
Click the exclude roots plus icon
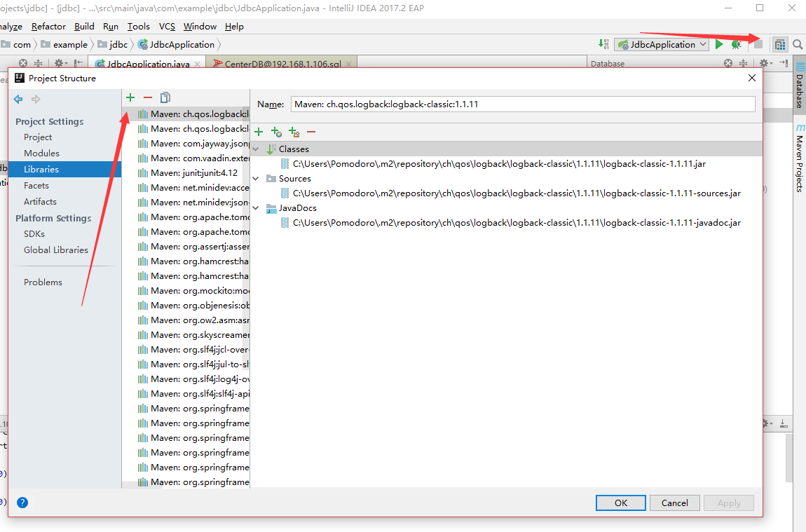pos(294,132)
